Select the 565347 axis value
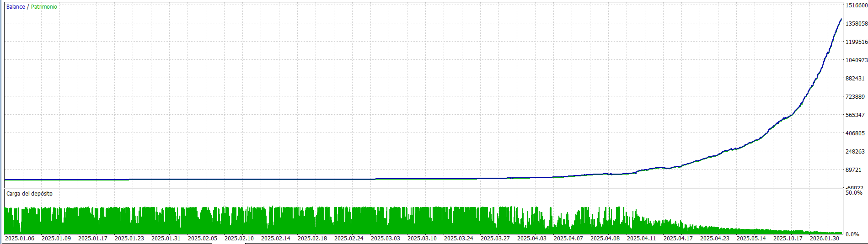The height and width of the screenshot is (244, 868). 855,115
